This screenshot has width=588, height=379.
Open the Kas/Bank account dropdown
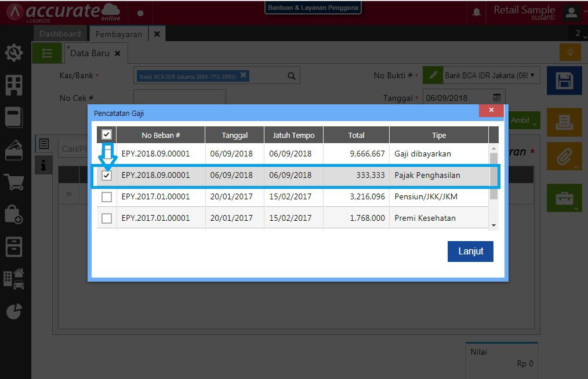coord(290,75)
